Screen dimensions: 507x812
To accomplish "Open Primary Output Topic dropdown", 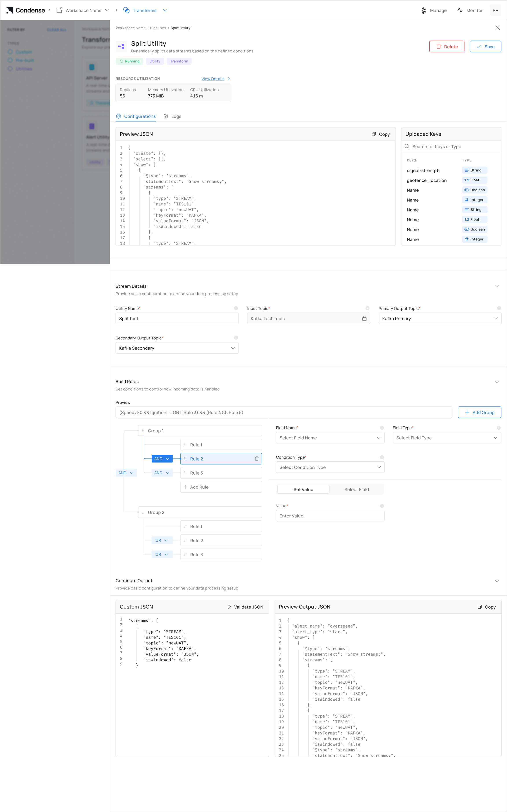I will click(440, 319).
